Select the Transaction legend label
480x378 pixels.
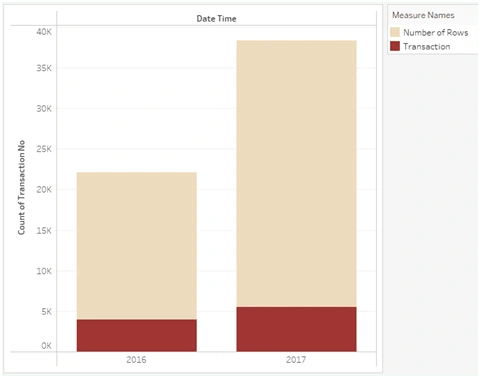point(427,46)
